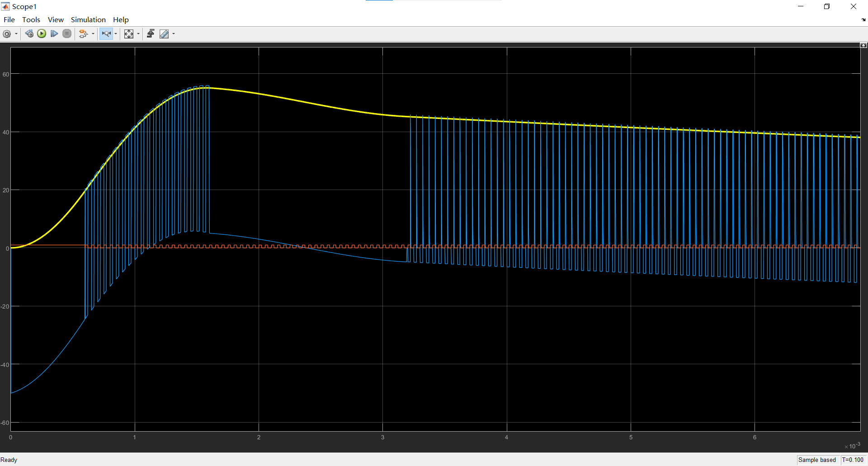Click the Sample based status label
The image size is (868, 466).
tap(817, 460)
